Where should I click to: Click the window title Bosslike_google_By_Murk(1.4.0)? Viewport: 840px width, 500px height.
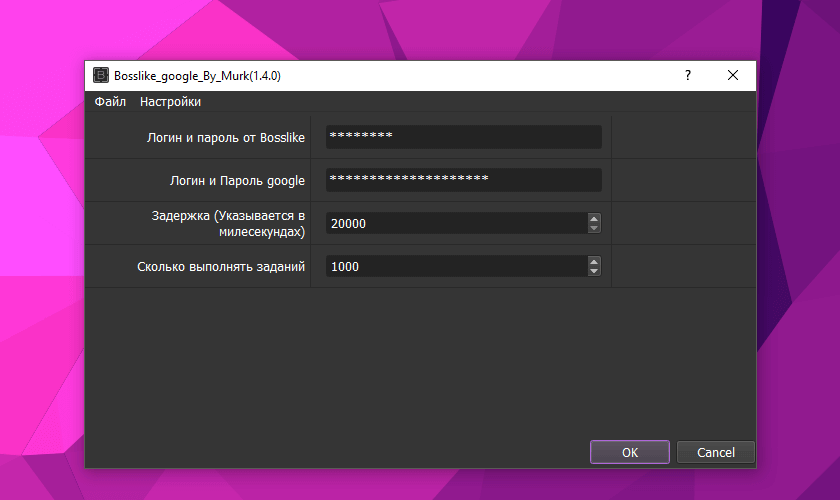(x=197, y=76)
